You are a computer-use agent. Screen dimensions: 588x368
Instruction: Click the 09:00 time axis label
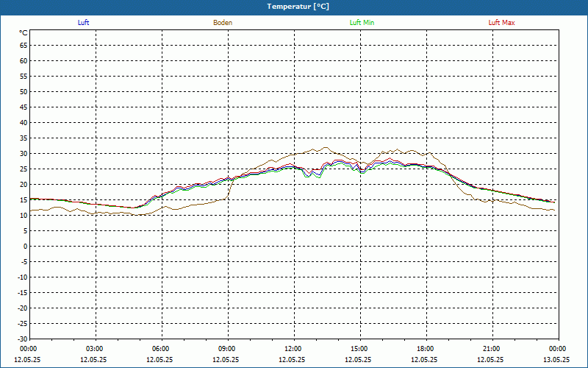point(228,349)
